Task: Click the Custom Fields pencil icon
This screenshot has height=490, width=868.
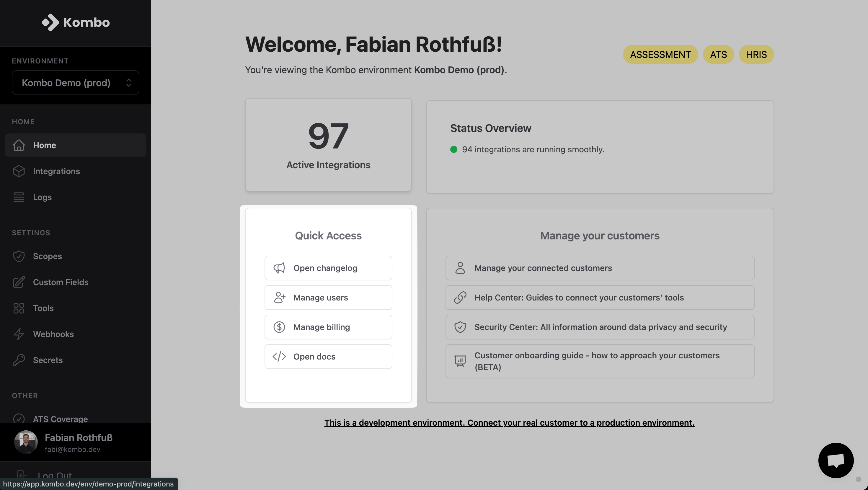Action: 19,282
